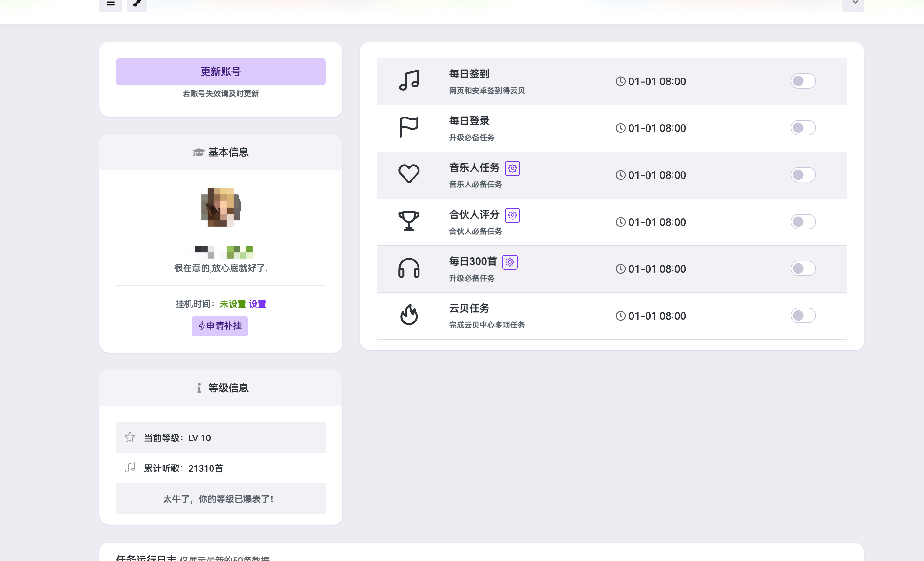Click the signature 很在意的,放心底就好了.

221,268
